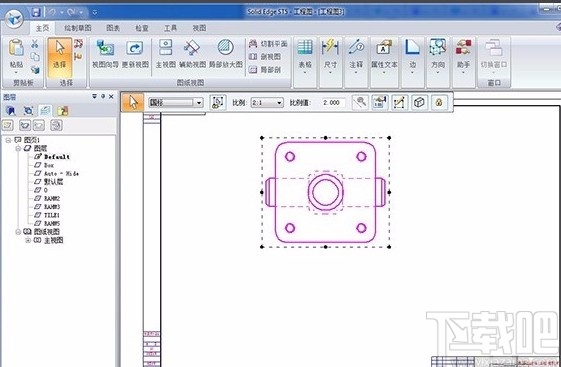
Task: Open the 比例 2:1 scale dropdown
Action: click(267, 103)
